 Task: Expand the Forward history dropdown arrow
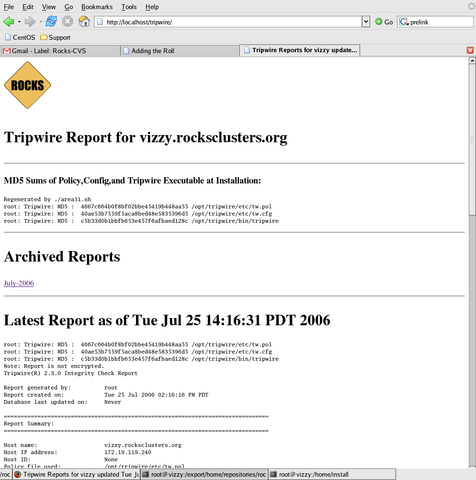pos(41,22)
